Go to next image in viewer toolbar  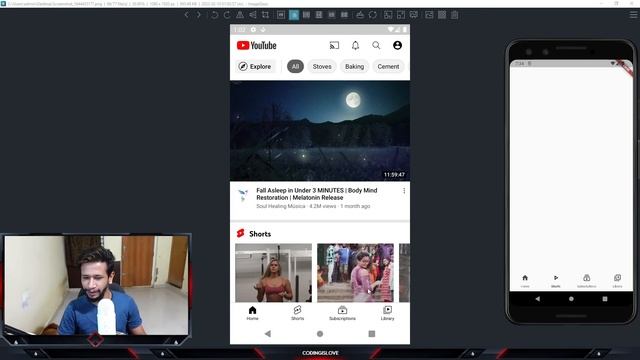[x=199, y=15]
